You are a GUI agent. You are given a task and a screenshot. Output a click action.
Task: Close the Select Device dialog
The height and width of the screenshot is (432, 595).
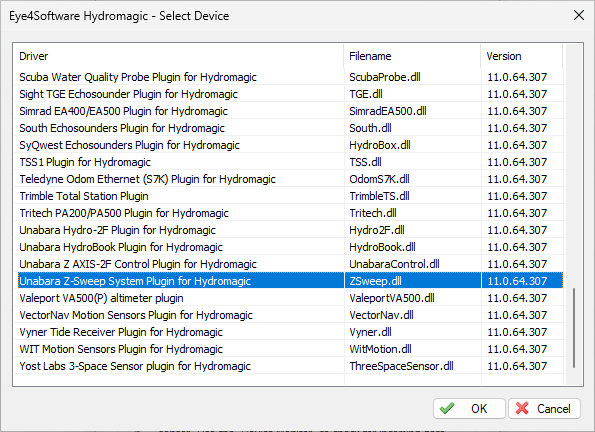579,16
